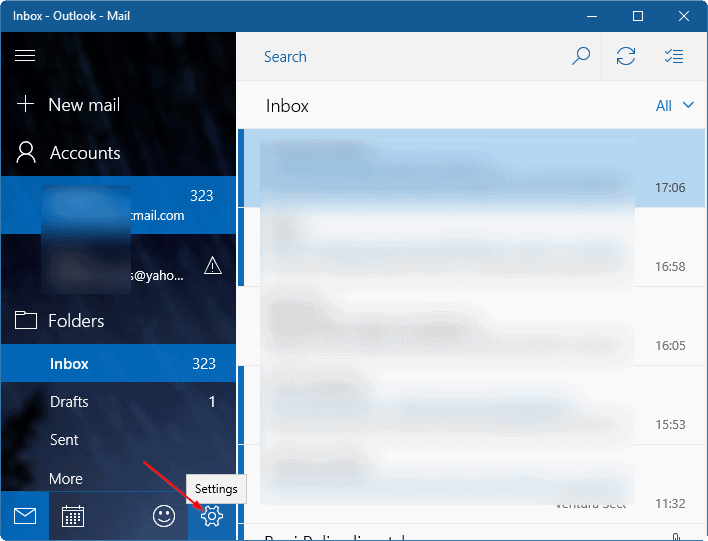Minimize the Mail window
The image size is (708, 541).
tap(592, 16)
